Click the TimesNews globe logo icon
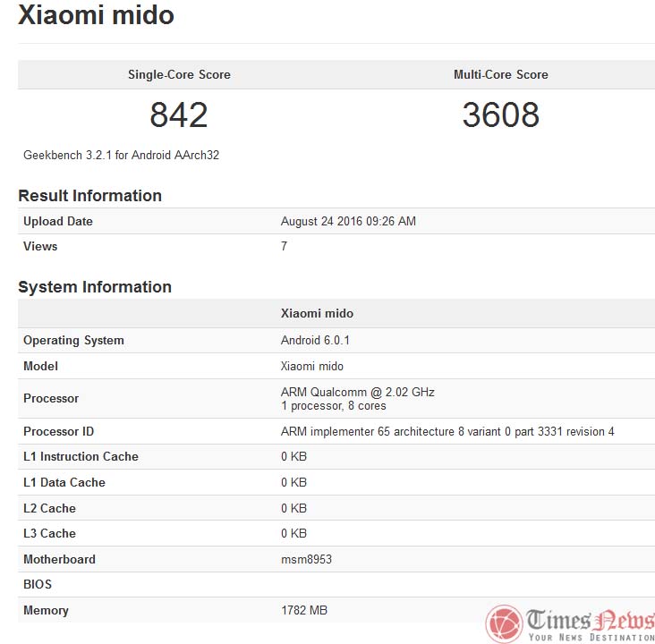This screenshot has width=655, height=644. tap(505, 623)
